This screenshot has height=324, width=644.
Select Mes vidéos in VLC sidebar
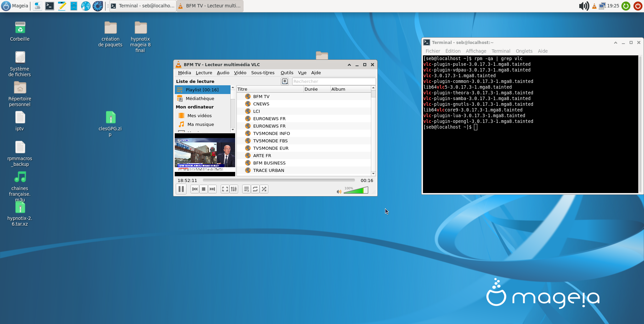pos(203,115)
